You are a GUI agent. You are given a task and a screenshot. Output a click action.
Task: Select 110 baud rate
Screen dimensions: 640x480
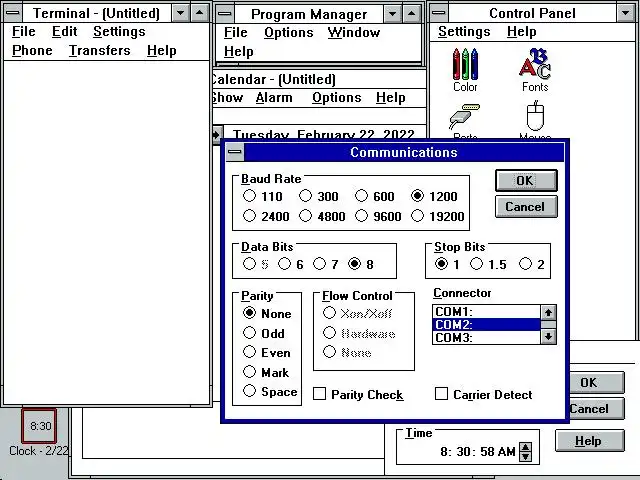point(262,196)
